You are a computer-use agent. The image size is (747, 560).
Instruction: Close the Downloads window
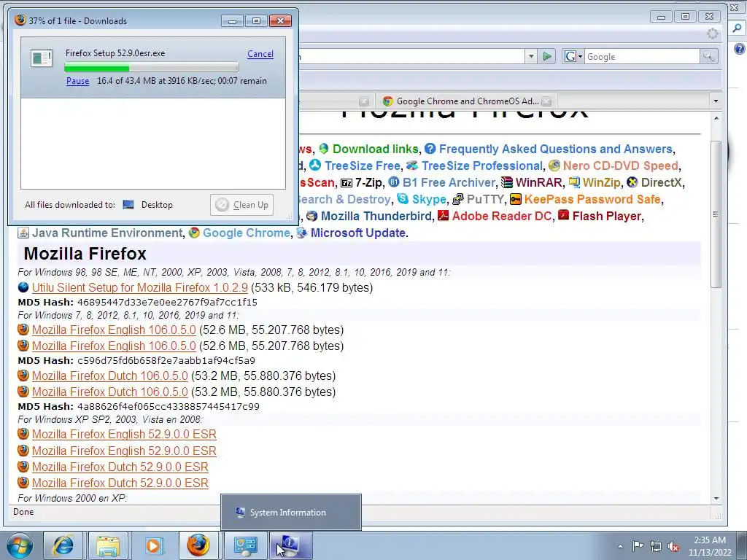(281, 21)
